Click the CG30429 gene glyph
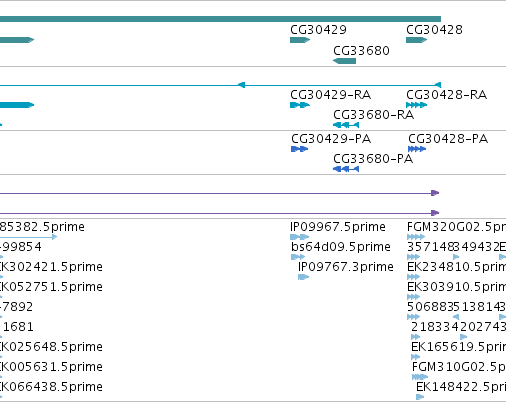 click(x=300, y=40)
